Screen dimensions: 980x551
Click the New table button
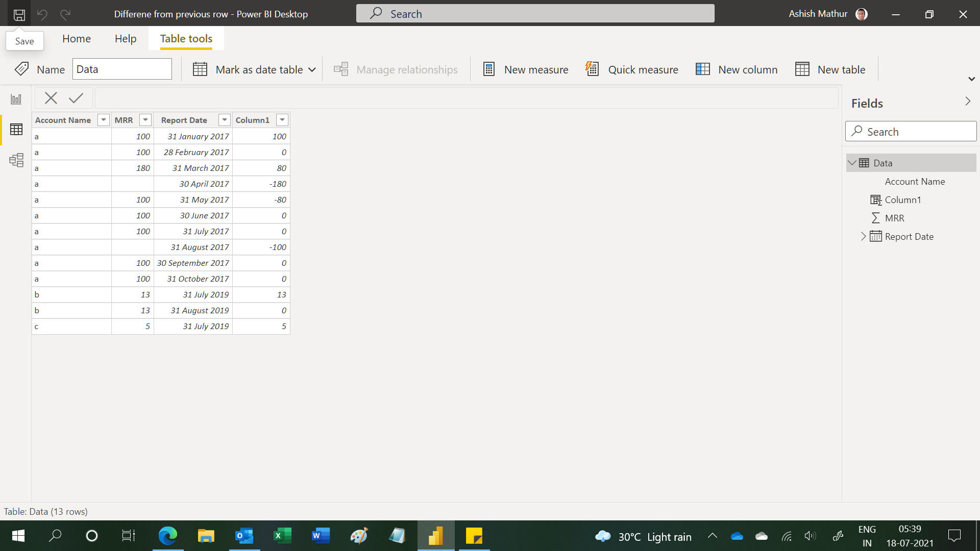(x=830, y=69)
